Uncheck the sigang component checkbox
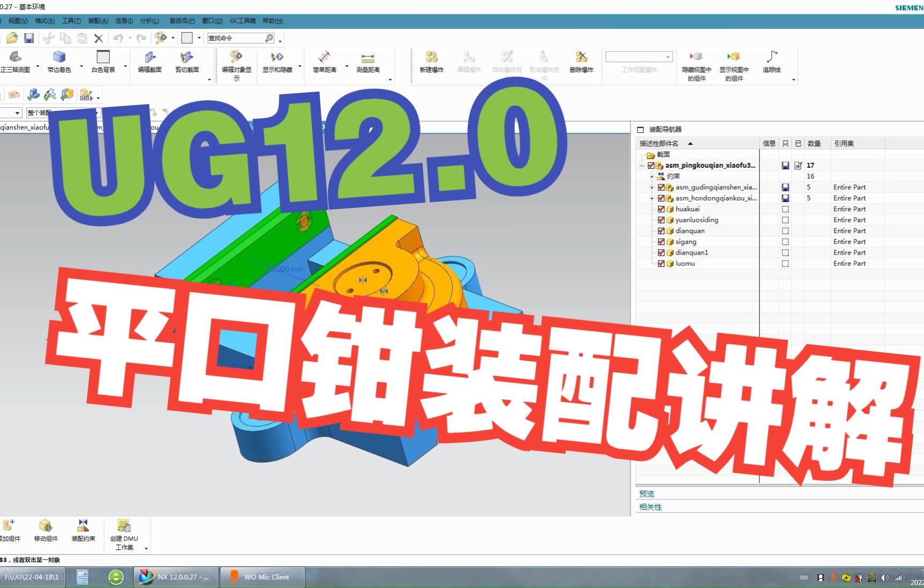The width and height of the screenshot is (924, 588). pos(661,242)
